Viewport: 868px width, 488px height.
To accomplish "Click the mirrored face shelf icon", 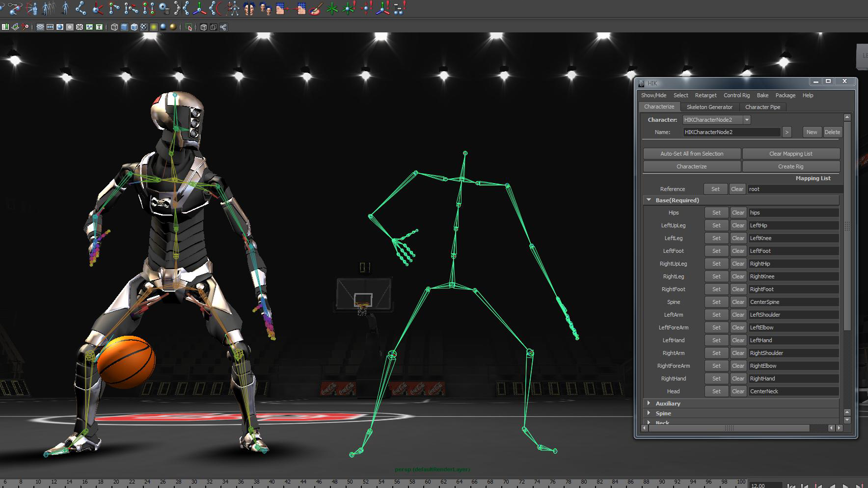I will [x=249, y=8].
